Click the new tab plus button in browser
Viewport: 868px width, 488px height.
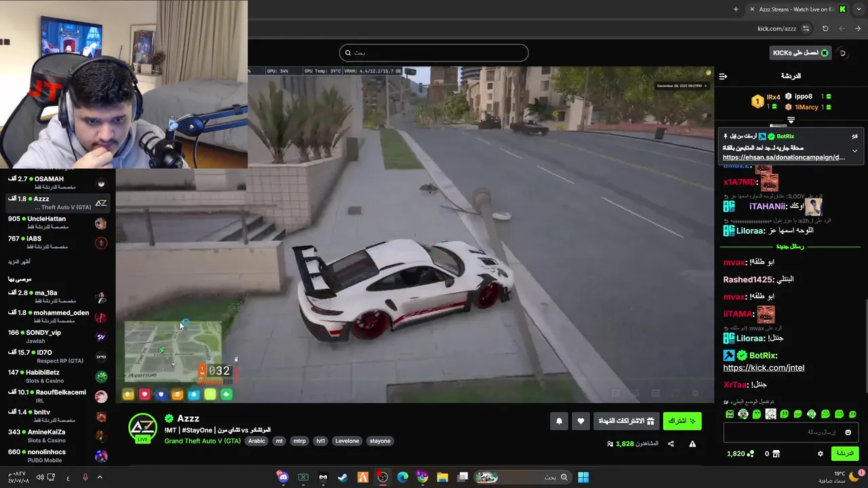pos(736,9)
